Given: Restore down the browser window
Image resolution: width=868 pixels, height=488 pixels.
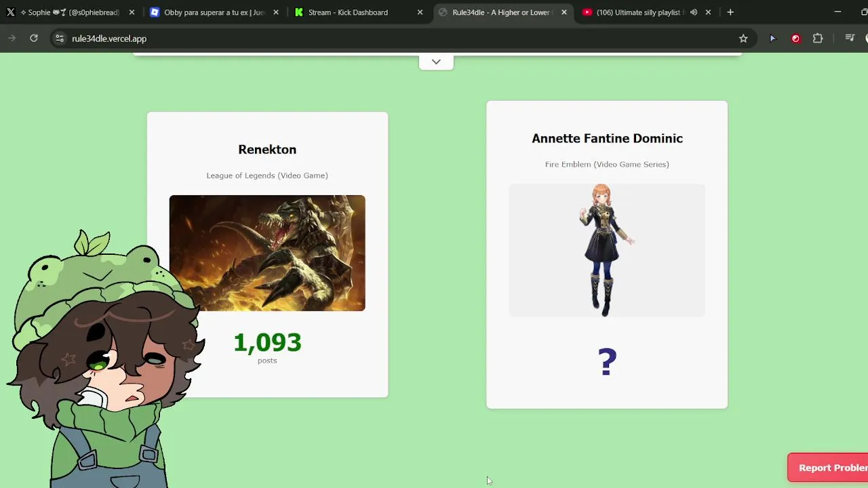Looking at the screenshot, I should (x=863, y=12).
